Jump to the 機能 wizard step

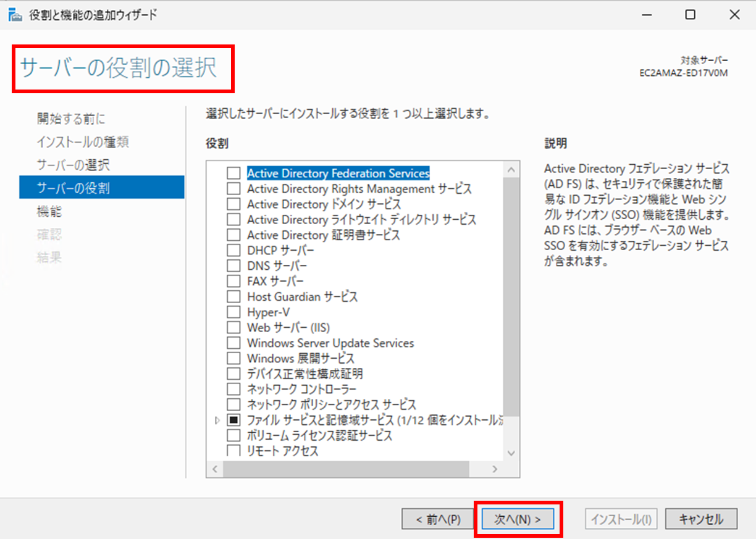(x=49, y=212)
